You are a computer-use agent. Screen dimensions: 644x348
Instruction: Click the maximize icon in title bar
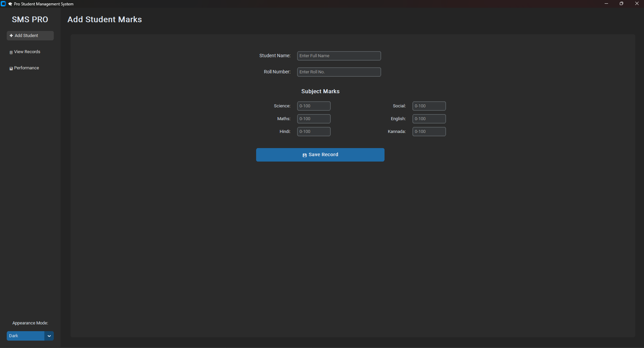621,4
